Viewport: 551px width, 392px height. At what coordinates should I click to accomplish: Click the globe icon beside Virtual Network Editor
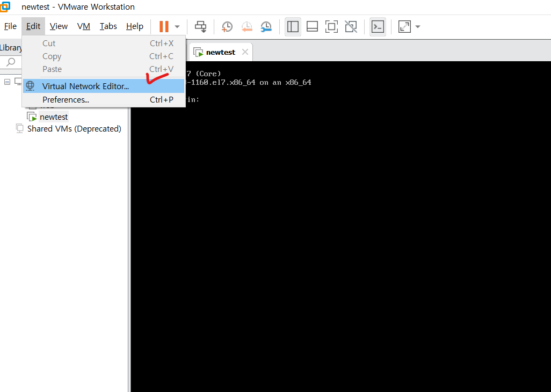(30, 86)
